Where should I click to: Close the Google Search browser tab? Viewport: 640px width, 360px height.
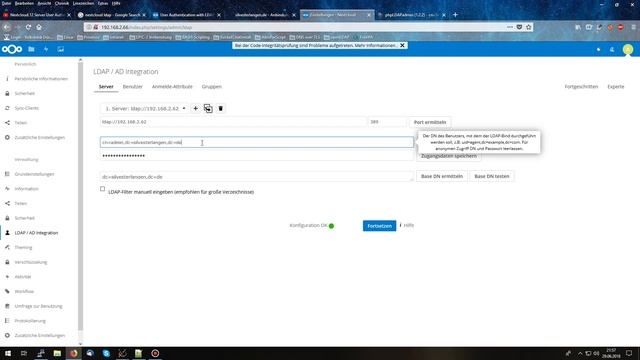pos(144,15)
